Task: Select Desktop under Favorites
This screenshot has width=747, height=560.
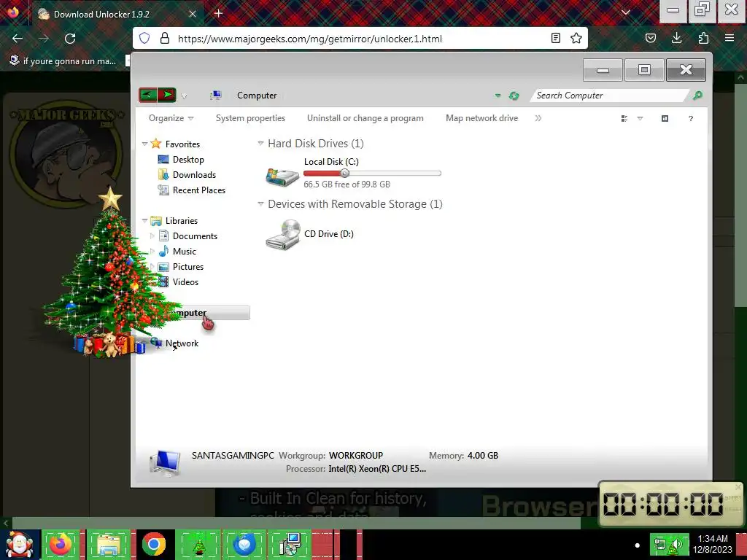Action: click(x=188, y=160)
